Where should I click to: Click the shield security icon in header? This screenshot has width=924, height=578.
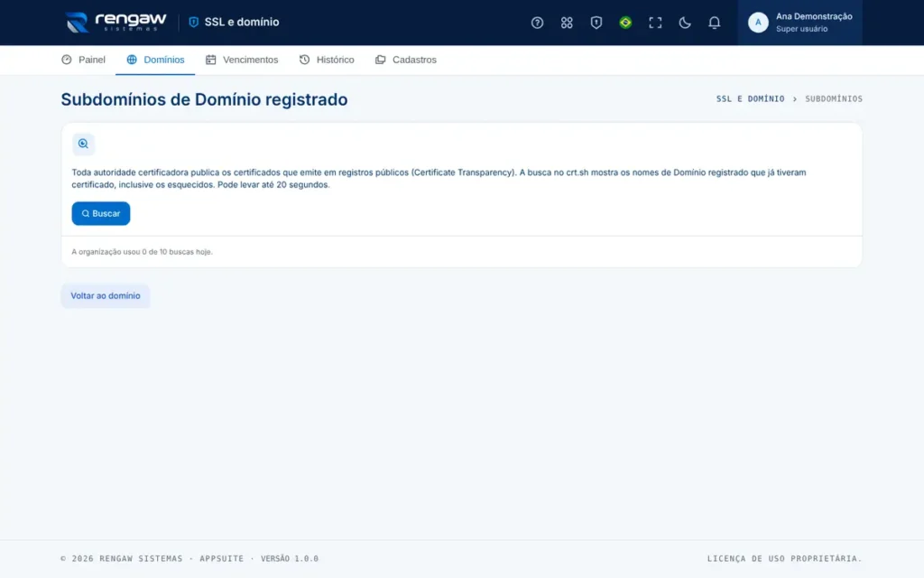(596, 23)
